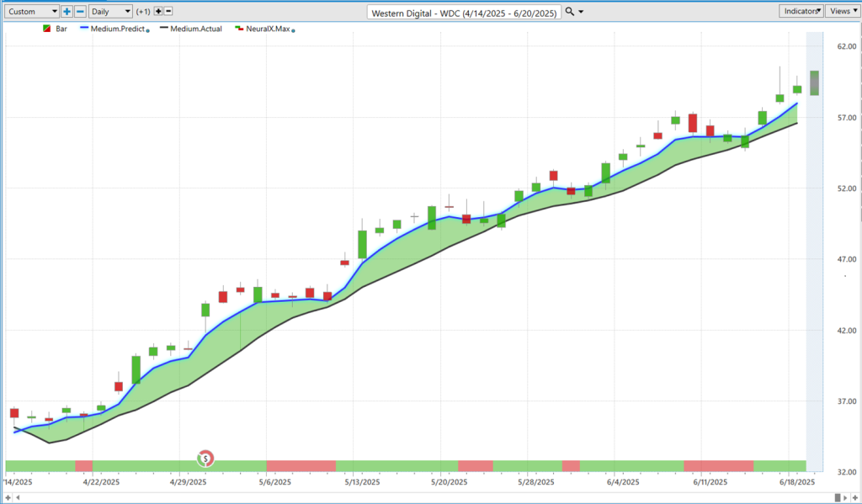Click the Medium.Actual legend text
This screenshot has height=504, width=862.
click(196, 29)
